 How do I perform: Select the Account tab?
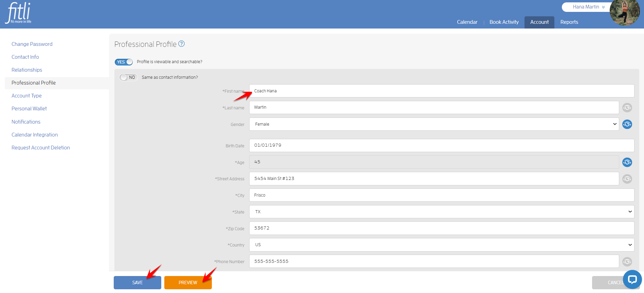click(x=539, y=22)
